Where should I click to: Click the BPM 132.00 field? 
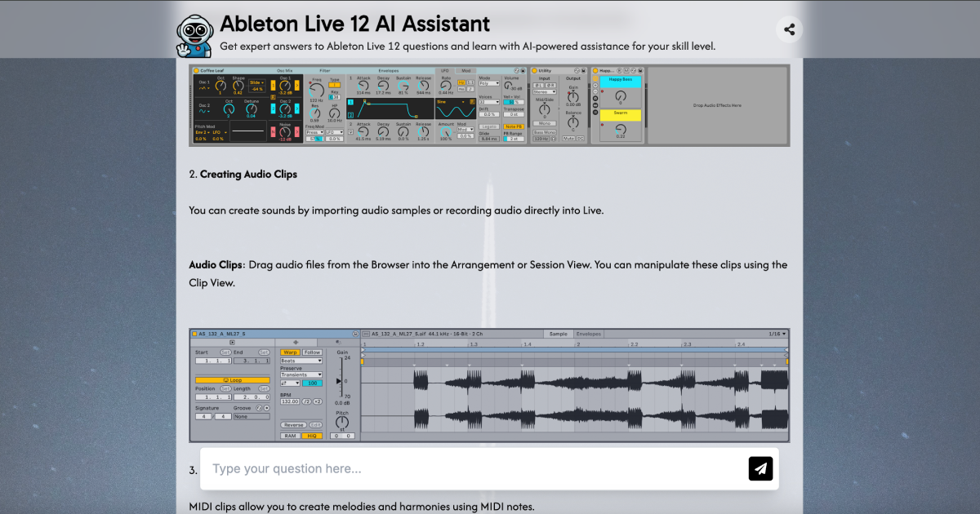290,401
